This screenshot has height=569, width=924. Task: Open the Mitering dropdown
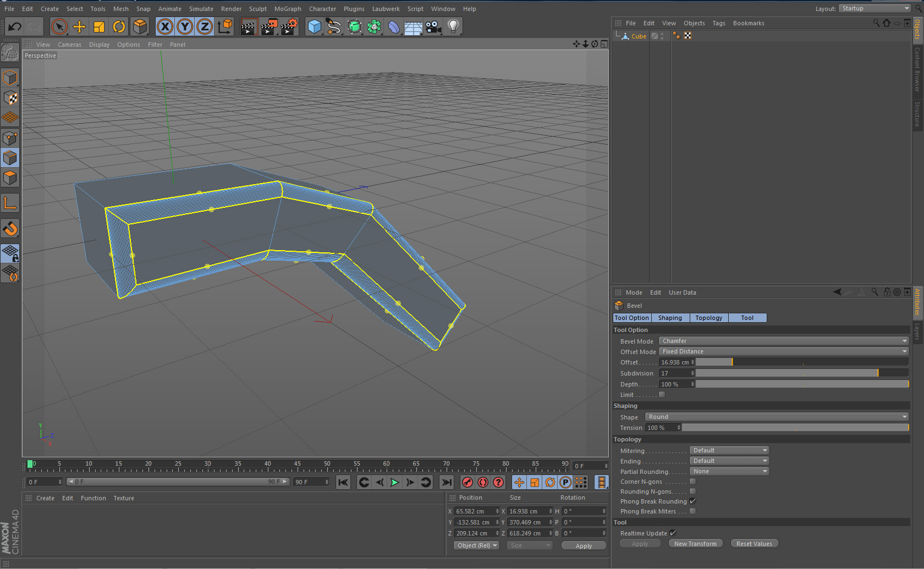(x=729, y=450)
